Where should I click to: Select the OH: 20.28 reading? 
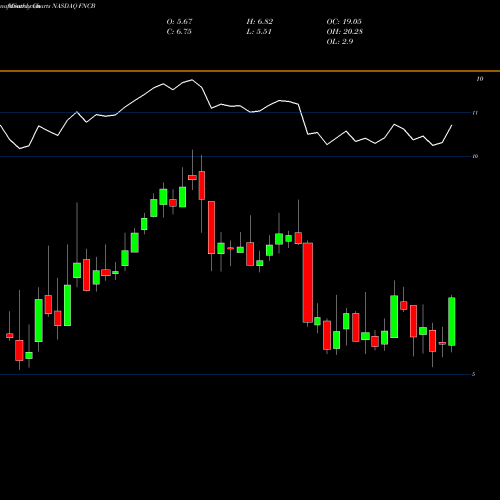pos(345,32)
